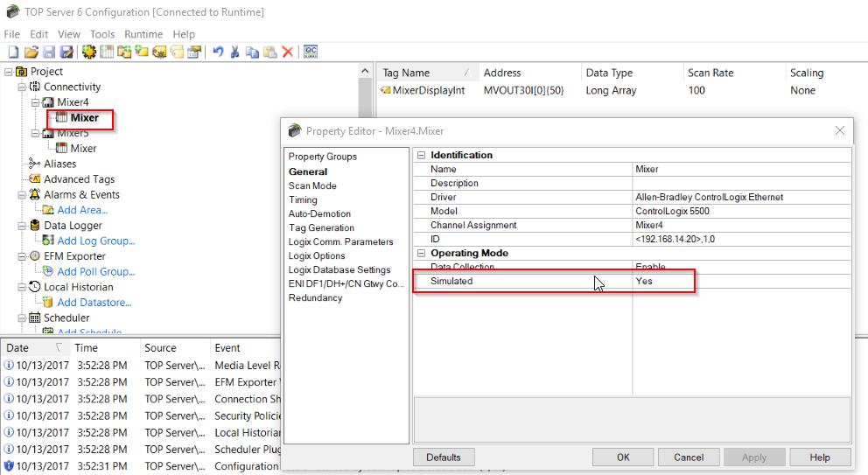Click the Defaults button
Image resolution: width=868 pixels, height=475 pixels.
[444, 458]
